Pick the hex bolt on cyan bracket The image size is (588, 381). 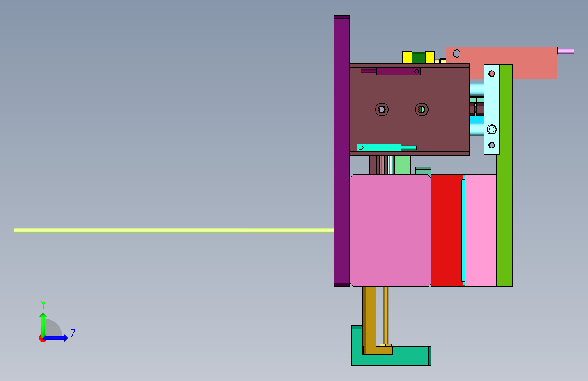pos(492,129)
